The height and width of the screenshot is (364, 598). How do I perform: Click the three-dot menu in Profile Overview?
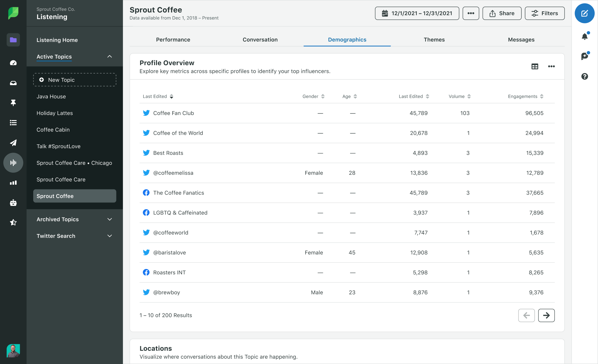pyautogui.click(x=551, y=66)
